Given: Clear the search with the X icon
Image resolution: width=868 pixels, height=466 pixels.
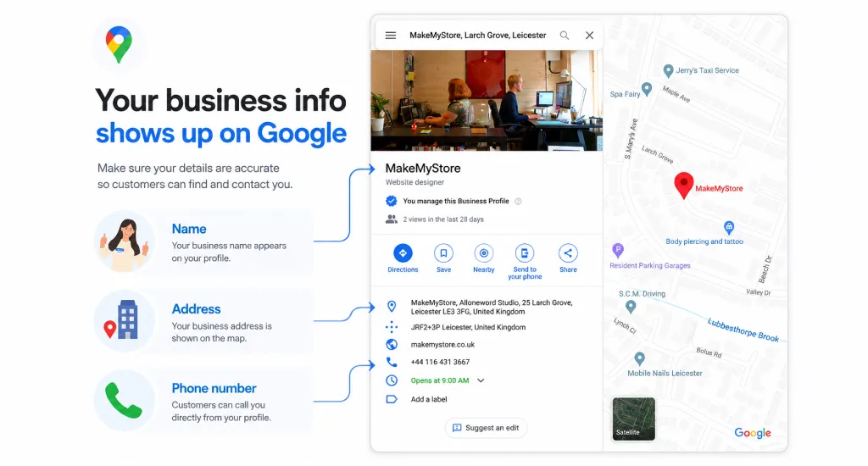Looking at the screenshot, I should tap(590, 36).
